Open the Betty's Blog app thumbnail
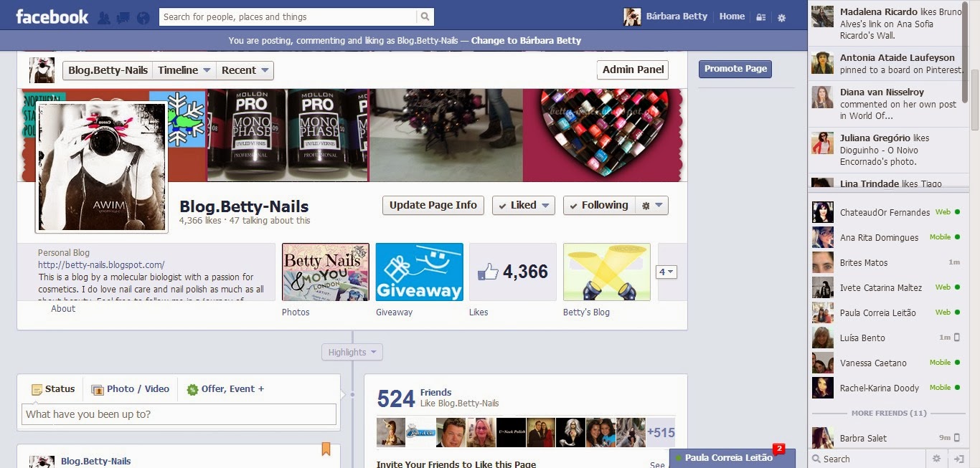980x468 pixels. pos(607,272)
